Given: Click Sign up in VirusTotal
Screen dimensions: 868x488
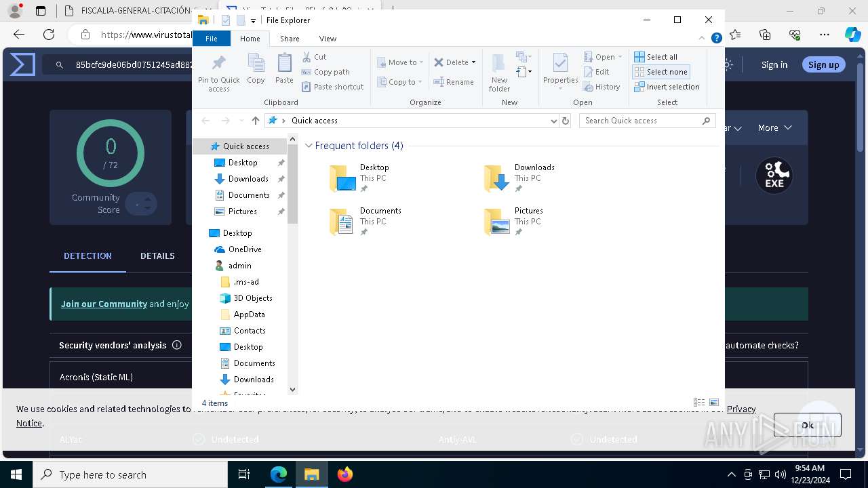Looking at the screenshot, I should (x=823, y=65).
